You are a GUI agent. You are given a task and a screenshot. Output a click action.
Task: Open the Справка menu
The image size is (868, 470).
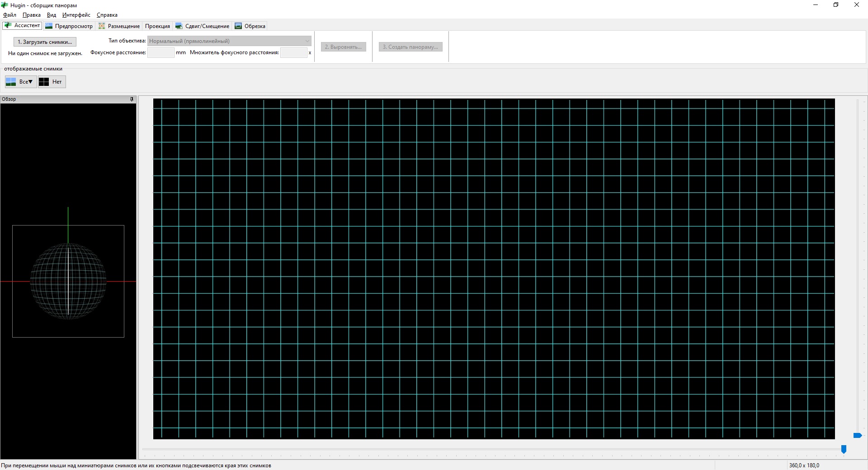pyautogui.click(x=107, y=15)
